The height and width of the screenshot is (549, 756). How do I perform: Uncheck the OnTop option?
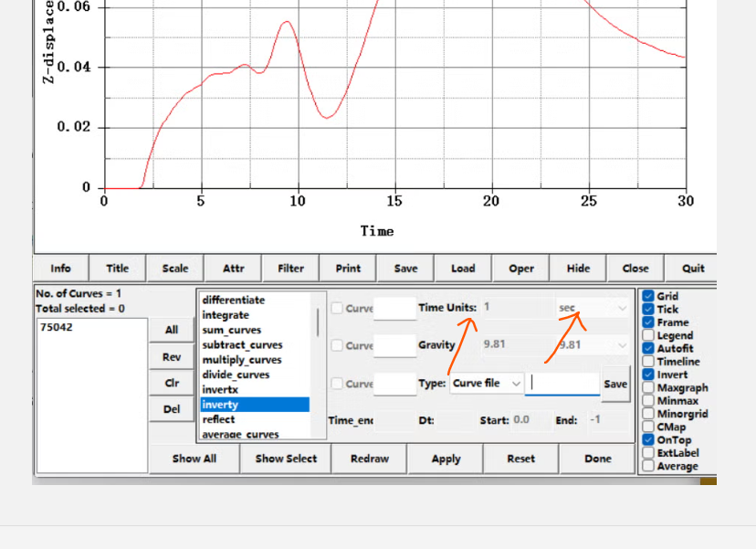point(648,440)
